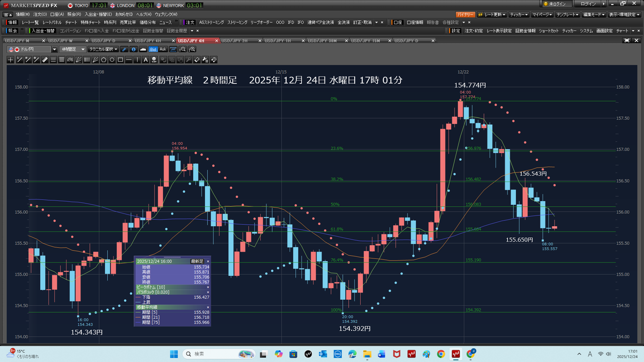Open the テクニカル選択 dropdown
Image resolution: width=644 pixels, height=362 pixels.
point(103,49)
